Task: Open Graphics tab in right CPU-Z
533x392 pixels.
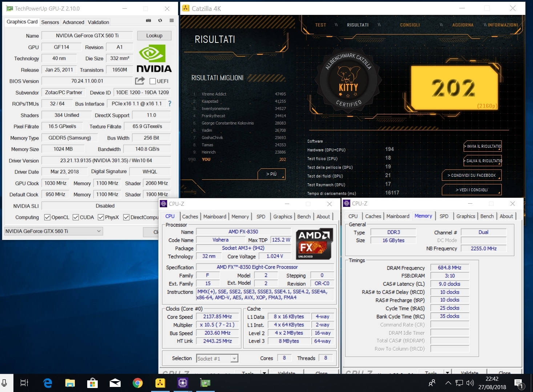Action: coord(466,216)
